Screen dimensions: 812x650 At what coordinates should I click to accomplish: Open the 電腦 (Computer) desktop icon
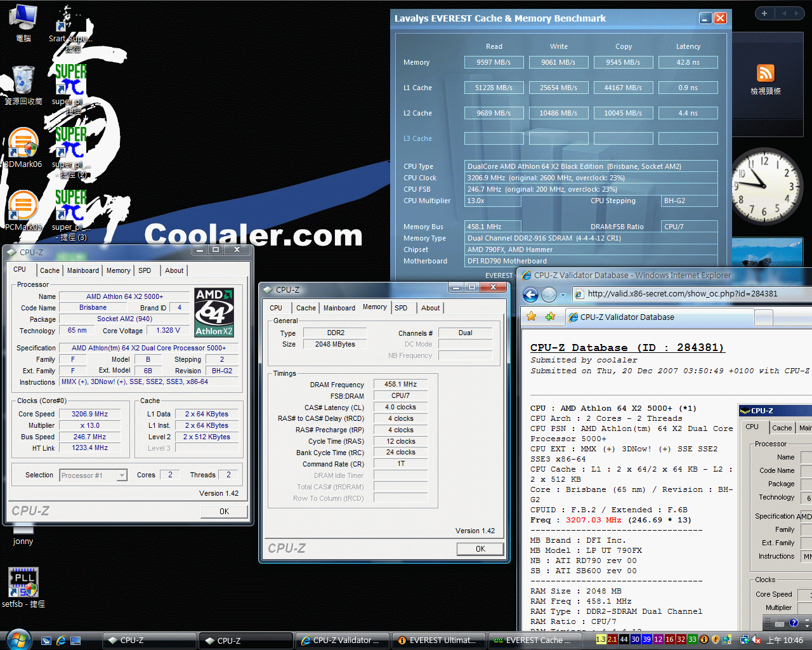(x=23, y=22)
